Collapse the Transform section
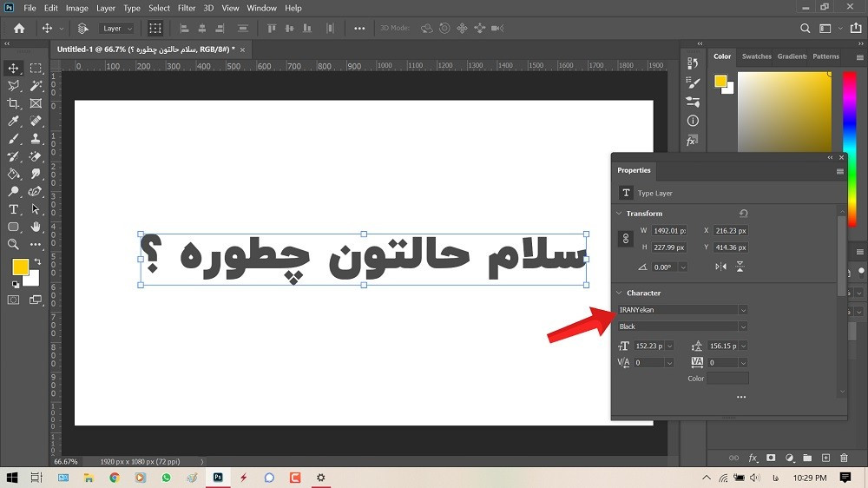 tap(620, 214)
